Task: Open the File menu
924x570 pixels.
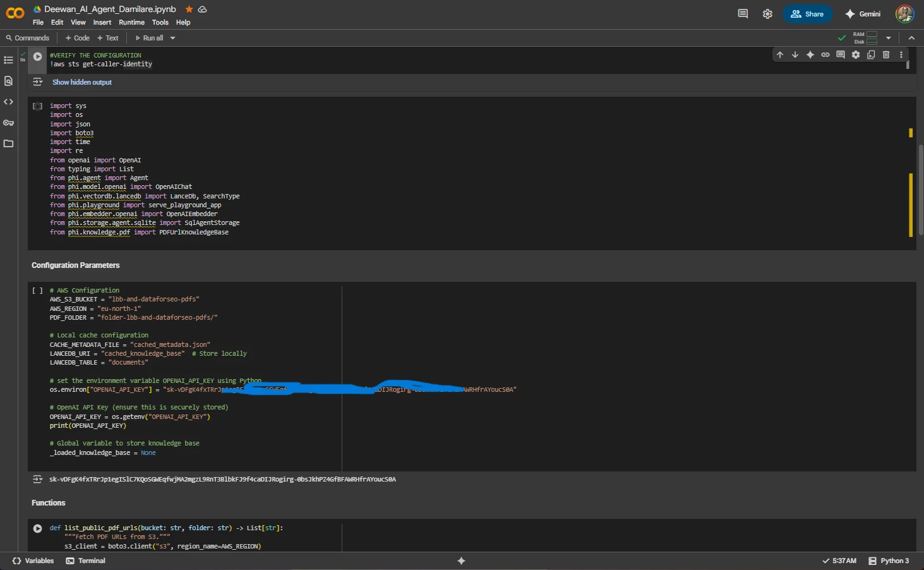Action: click(38, 22)
